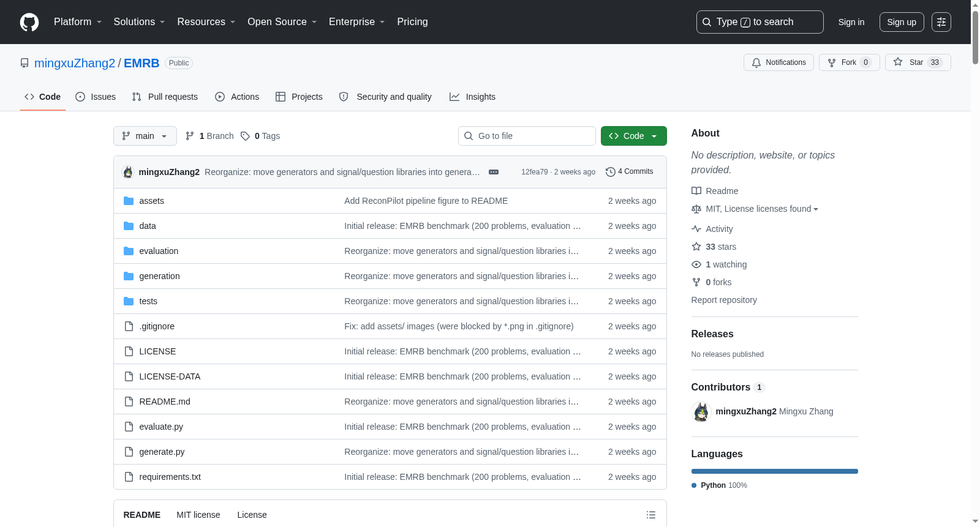
Task: Open commit 'Add ReconPilot pipeline figure to README'
Action: pyautogui.click(x=426, y=201)
